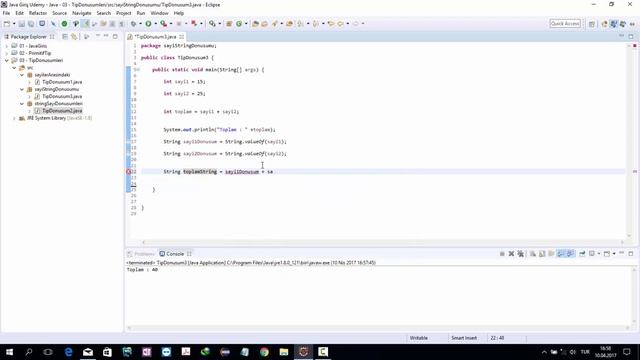Toggle Show Console on standard error change
The image size is (640, 360).
coord(570,254)
